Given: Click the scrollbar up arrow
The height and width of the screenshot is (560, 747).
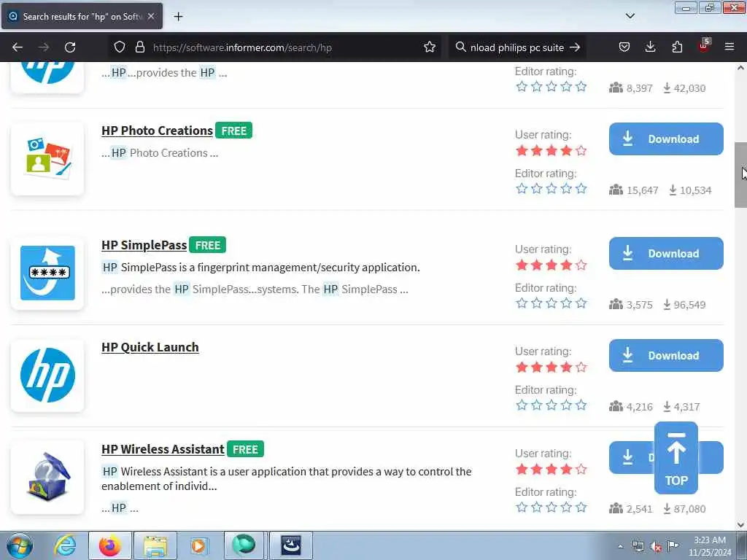Looking at the screenshot, I should click(x=741, y=68).
